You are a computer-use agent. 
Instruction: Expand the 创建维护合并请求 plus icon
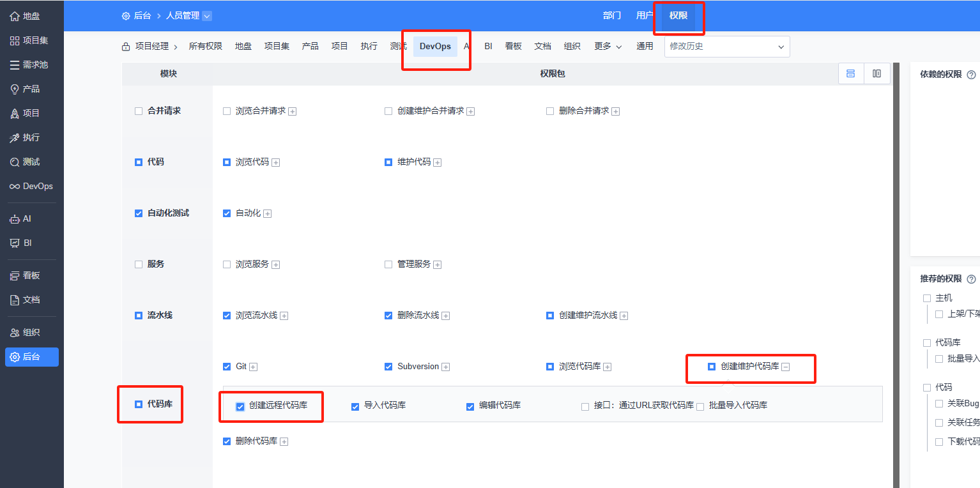coord(470,111)
